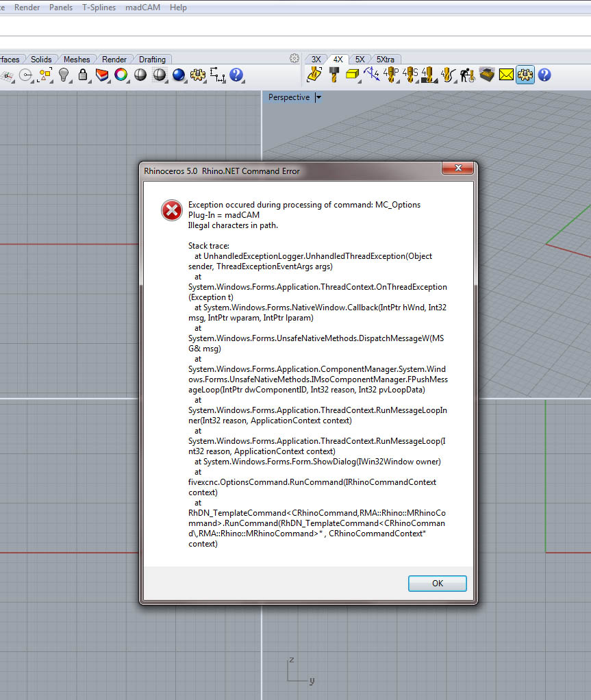Click the madCAM simulation block icon
This screenshot has height=700, width=591.
click(487, 75)
